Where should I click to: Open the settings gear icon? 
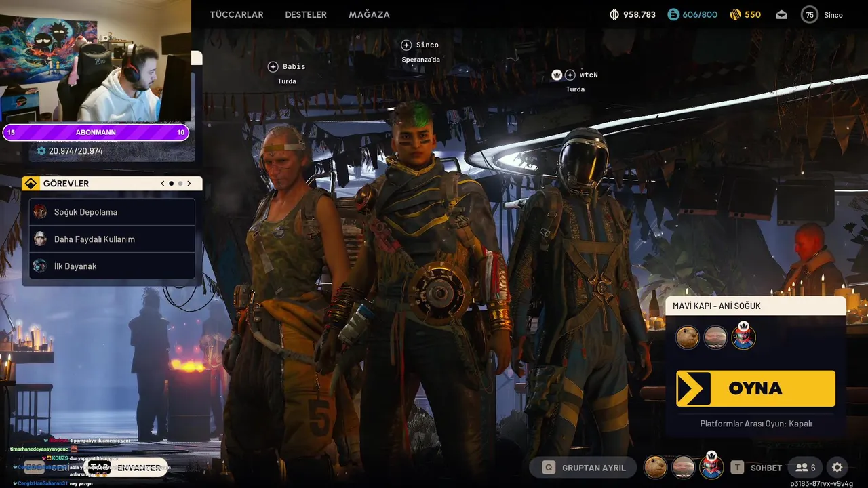[837, 468]
